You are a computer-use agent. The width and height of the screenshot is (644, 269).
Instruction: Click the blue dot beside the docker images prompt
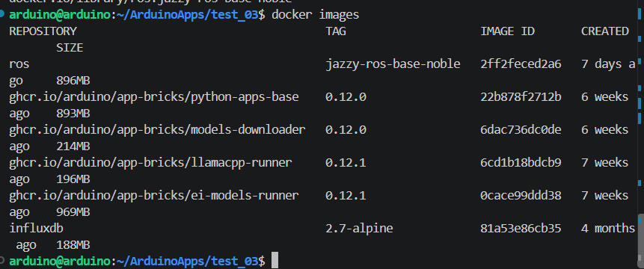click(x=2, y=14)
